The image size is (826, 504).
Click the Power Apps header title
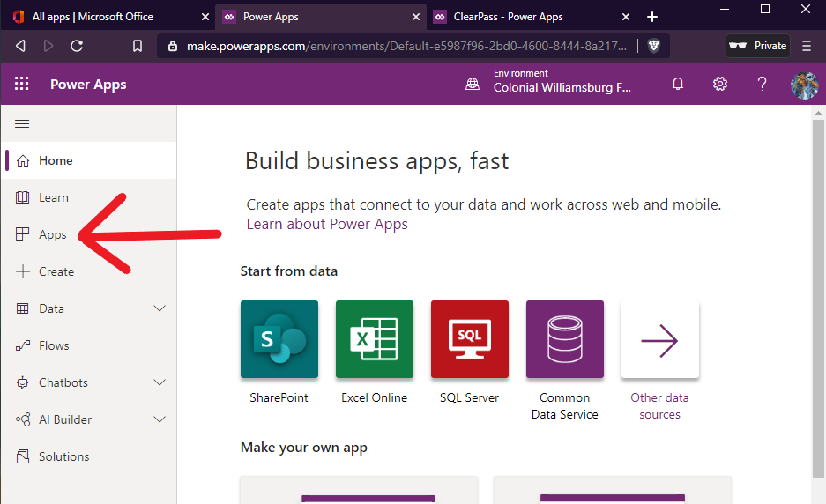tap(88, 85)
